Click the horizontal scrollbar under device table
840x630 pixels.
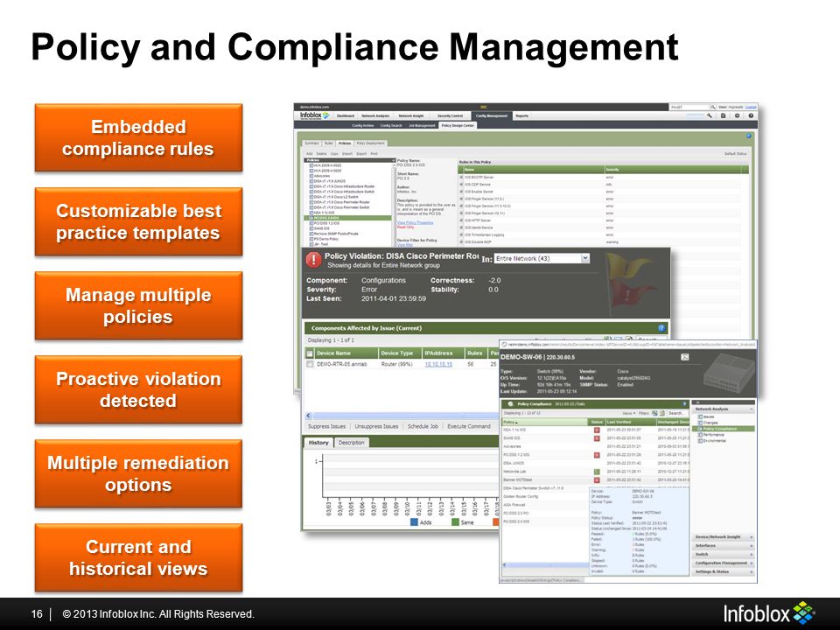[x=402, y=415]
